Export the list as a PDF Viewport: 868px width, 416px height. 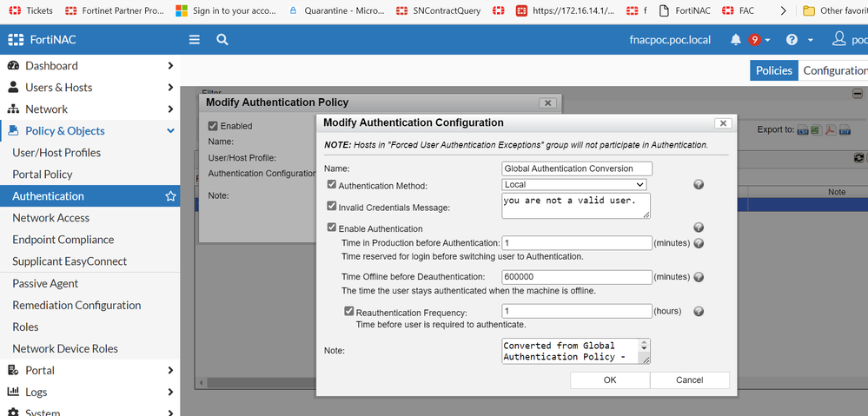831,130
